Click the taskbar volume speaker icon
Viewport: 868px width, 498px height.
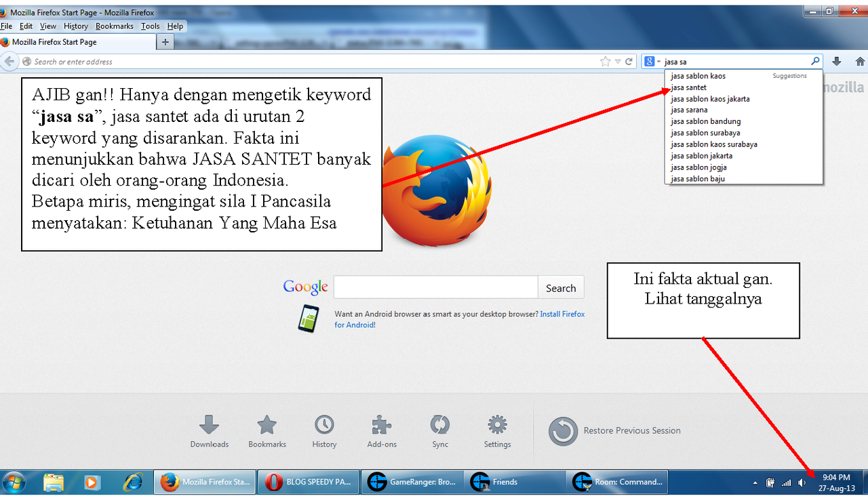click(801, 482)
